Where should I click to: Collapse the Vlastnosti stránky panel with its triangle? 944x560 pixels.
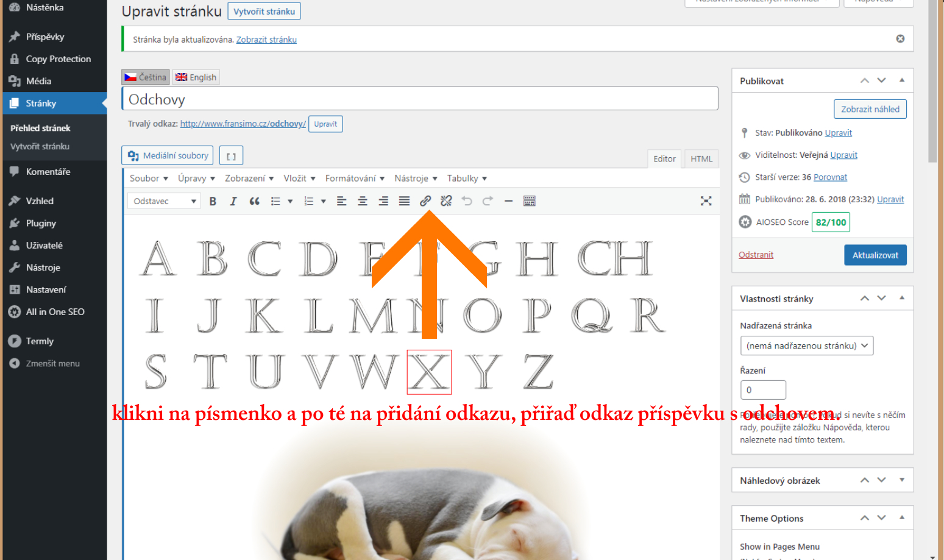[x=902, y=298]
